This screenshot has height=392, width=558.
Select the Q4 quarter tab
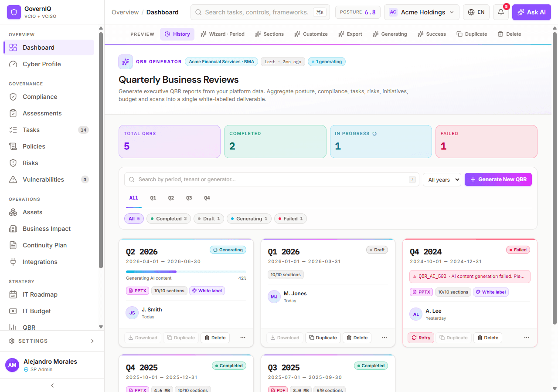[207, 198]
